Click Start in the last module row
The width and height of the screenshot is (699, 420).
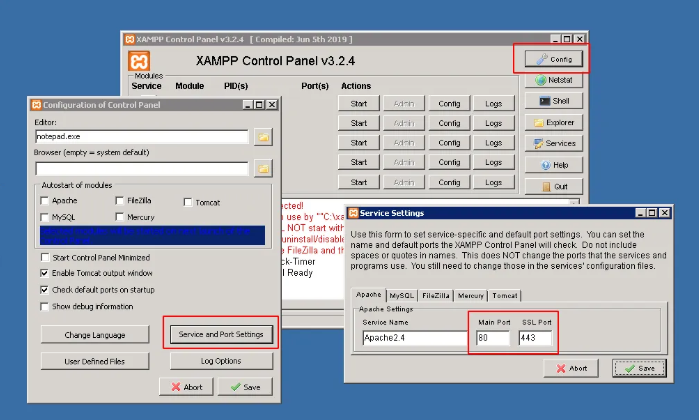(359, 182)
